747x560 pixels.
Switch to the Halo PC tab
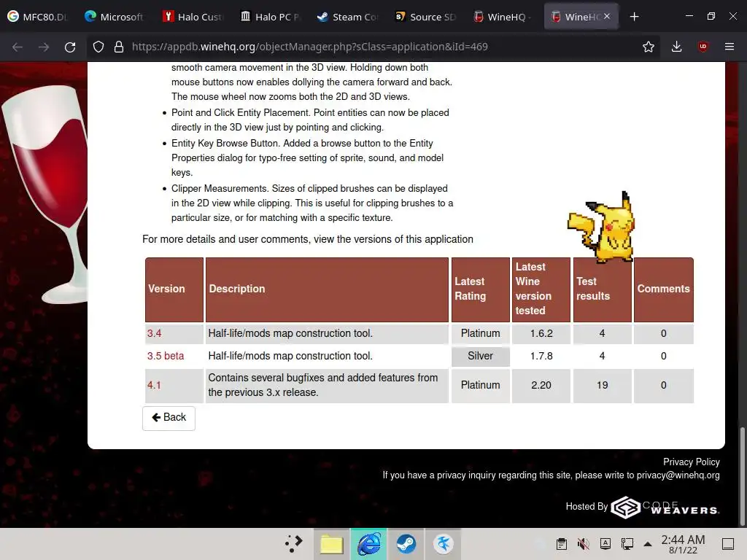[270, 17]
